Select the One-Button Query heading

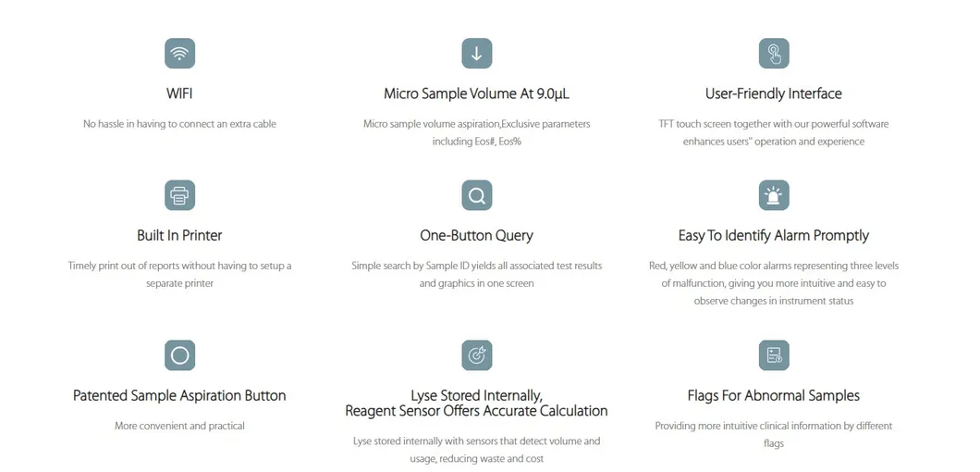(476, 235)
